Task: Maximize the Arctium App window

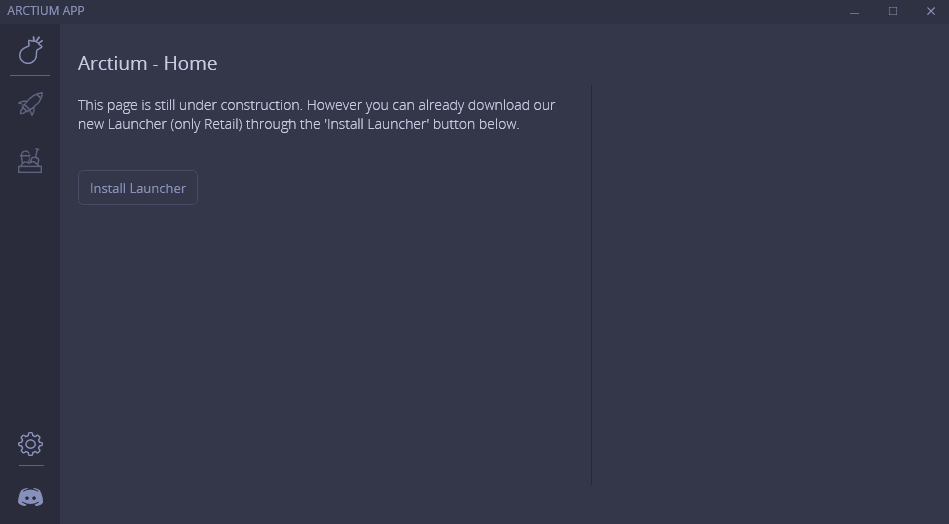Action: tap(893, 11)
